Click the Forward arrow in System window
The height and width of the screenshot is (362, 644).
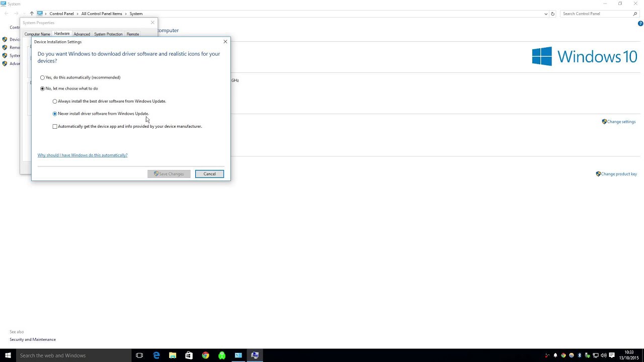pos(16,14)
